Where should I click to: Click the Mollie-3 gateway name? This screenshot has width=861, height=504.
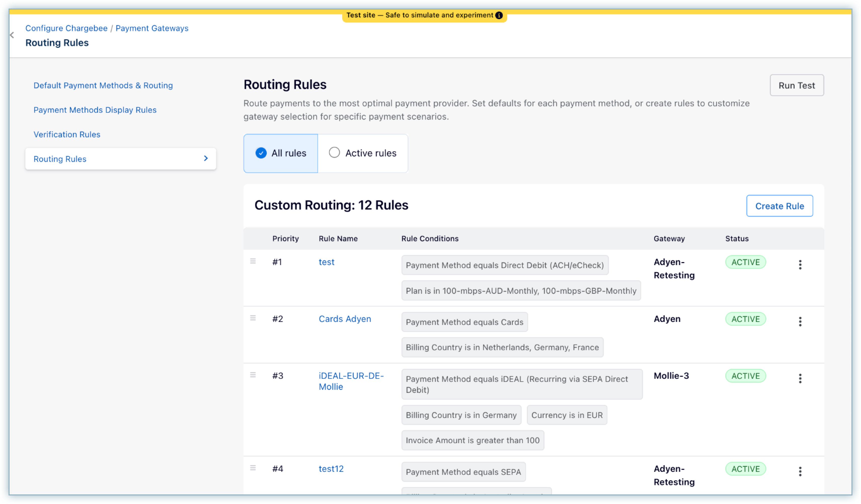point(671,376)
